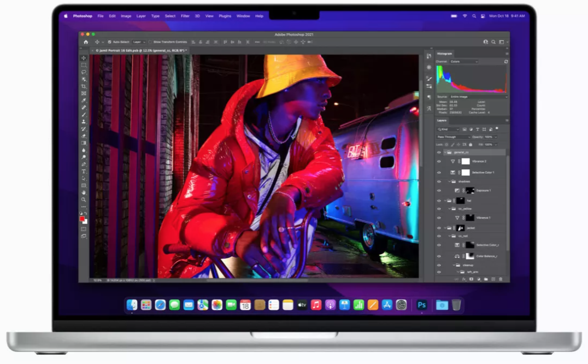Hide the jacket layer group
The height and width of the screenshot is (364, 588).
click(439, 227)
